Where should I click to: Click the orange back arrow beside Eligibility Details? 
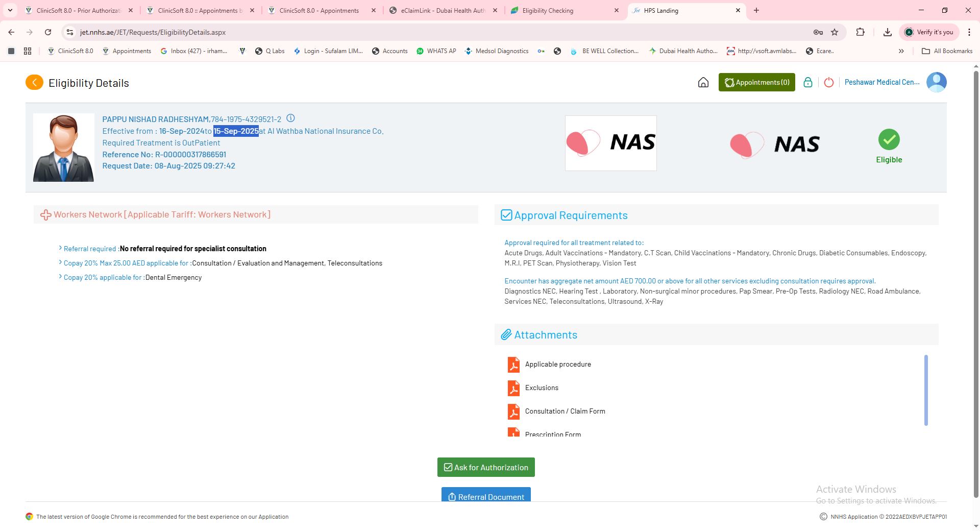coord(34,83)
